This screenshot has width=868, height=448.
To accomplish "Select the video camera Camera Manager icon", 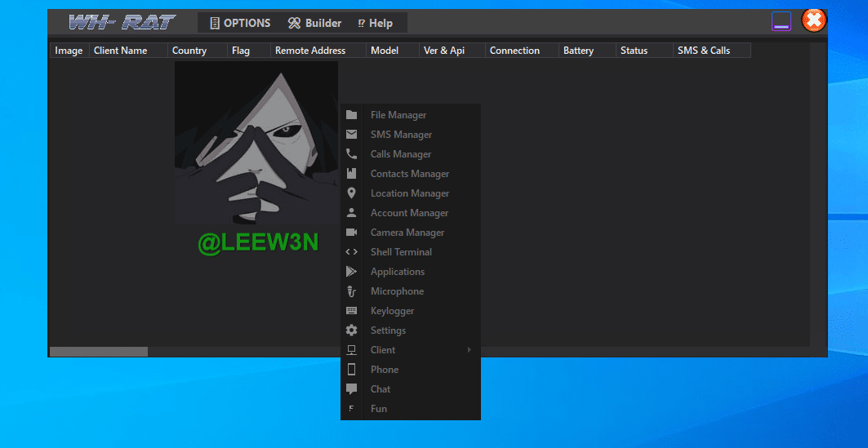I will [351, 233].
